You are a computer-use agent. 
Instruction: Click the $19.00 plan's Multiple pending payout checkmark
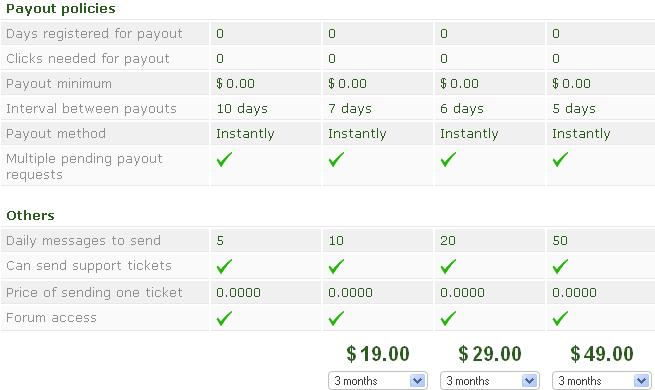[x=336, y=160]
